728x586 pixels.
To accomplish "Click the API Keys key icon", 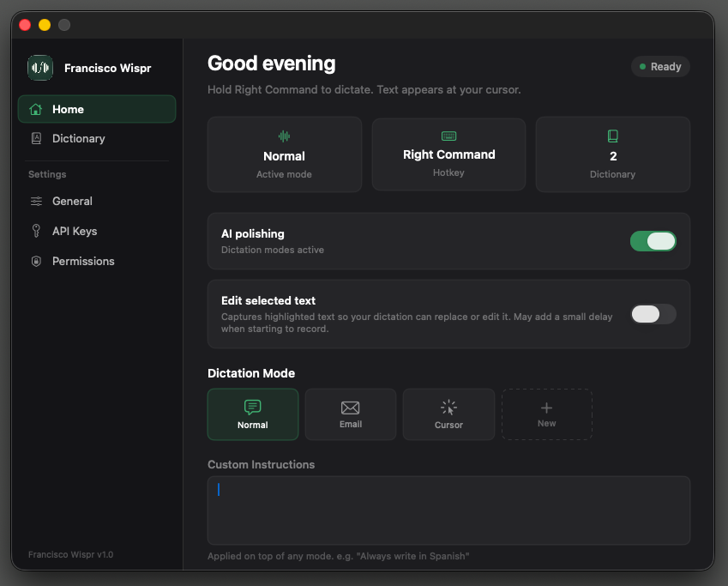I will point(36,231).
